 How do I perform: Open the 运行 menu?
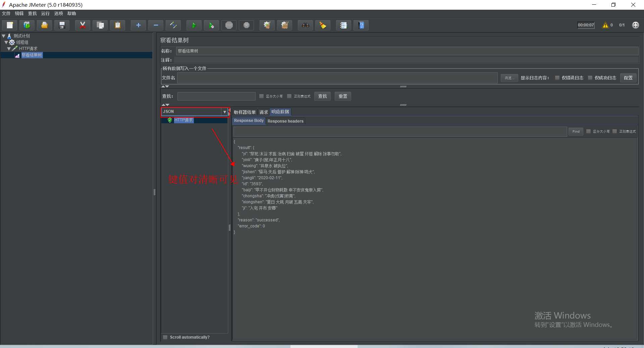[x=45, y=13]
